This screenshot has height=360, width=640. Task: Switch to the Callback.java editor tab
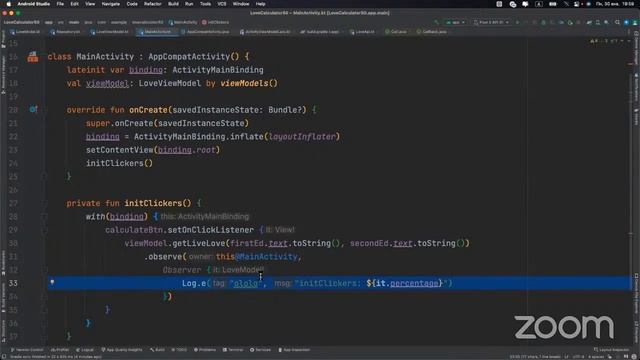432,31
